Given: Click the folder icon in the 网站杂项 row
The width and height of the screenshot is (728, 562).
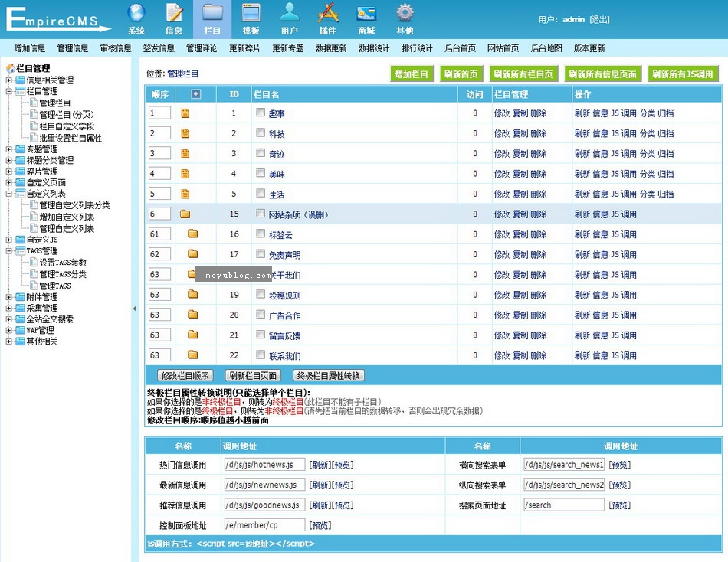Looking at the screenshot, I should [x=185, y=214].
